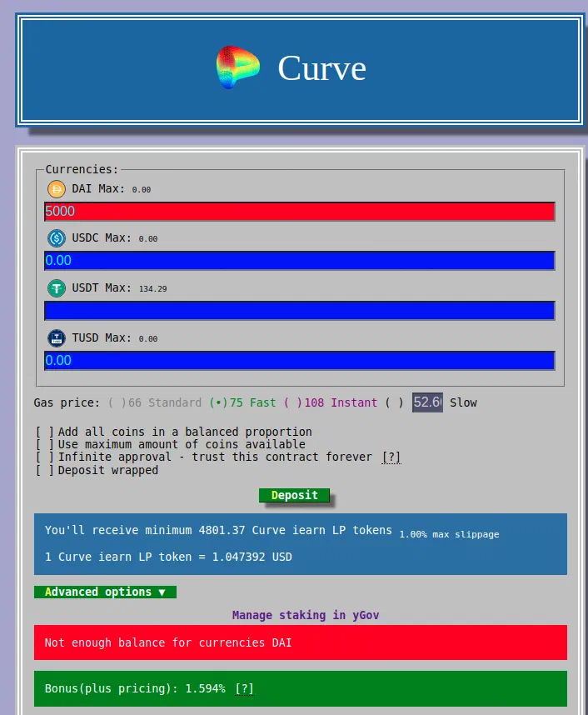Click the USDT coin icon
The height and width of the screenshot is (715, 588).
(x=57, y=288)
